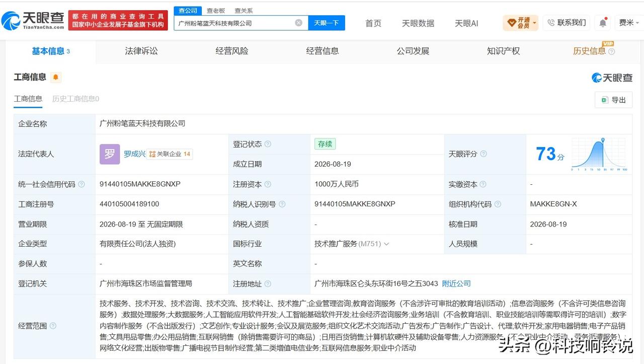Viewport: 644px width, 364px height.
Task: Open 罗成兴 legal representative link
Action: (135, 154)
